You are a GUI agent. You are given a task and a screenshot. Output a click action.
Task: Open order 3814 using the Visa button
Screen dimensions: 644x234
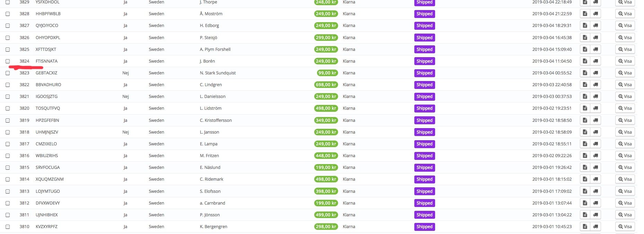coord(625,179)
